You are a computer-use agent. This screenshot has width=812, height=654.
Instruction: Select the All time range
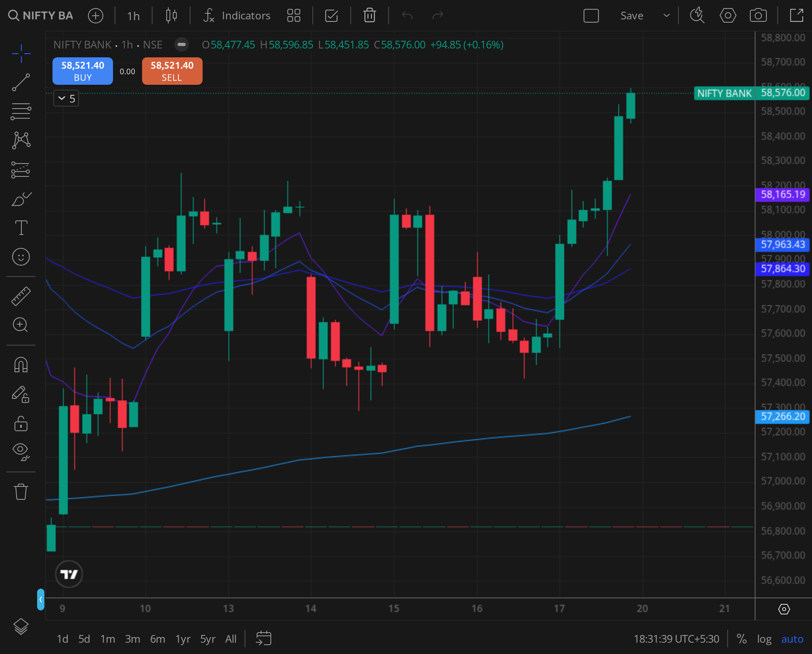231,639
